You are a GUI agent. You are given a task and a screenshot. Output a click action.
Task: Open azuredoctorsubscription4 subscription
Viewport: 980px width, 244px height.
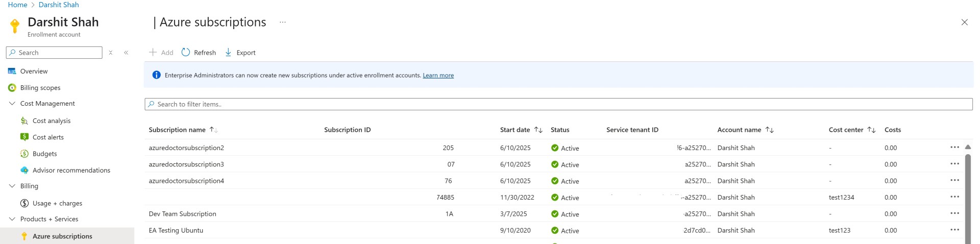pyautogui.click(x=186, y=181)
